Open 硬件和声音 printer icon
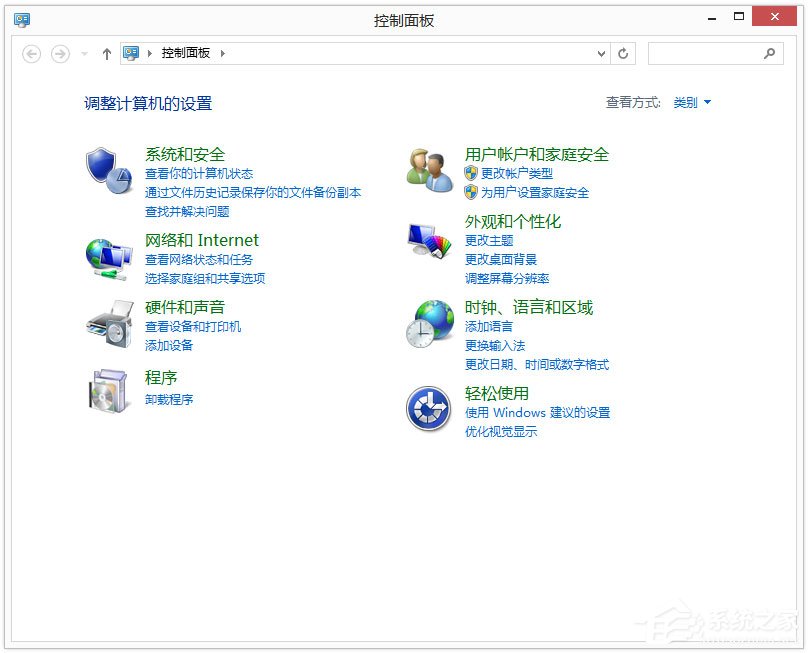Viewport: 808px width, 653px height. [x=109, y=325]
